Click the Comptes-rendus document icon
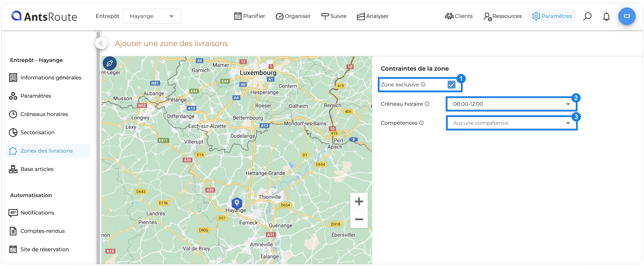The height and width of the screenshot is (267, 644). point(13,231)
